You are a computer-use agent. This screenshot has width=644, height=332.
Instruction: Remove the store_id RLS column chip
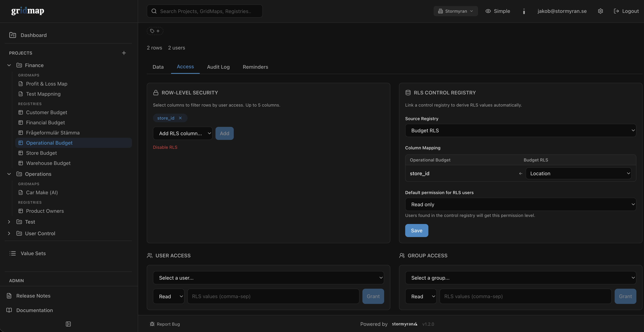[x=180, y=118]
